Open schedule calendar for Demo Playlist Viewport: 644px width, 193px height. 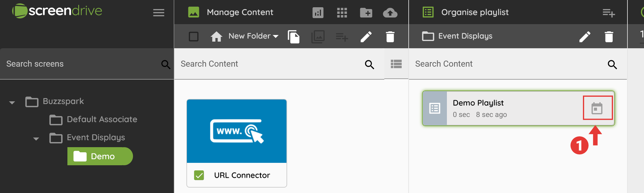pyautogui.click(x=597, y=108)
